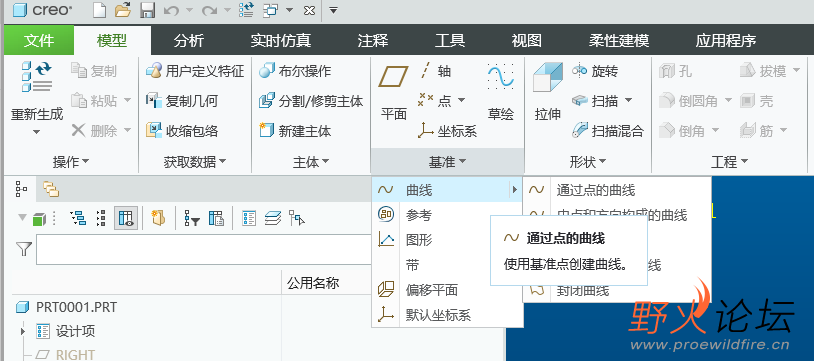The image size is (814, 361).
Task: Expand the 主体 group menu
Action: [310, 162]
